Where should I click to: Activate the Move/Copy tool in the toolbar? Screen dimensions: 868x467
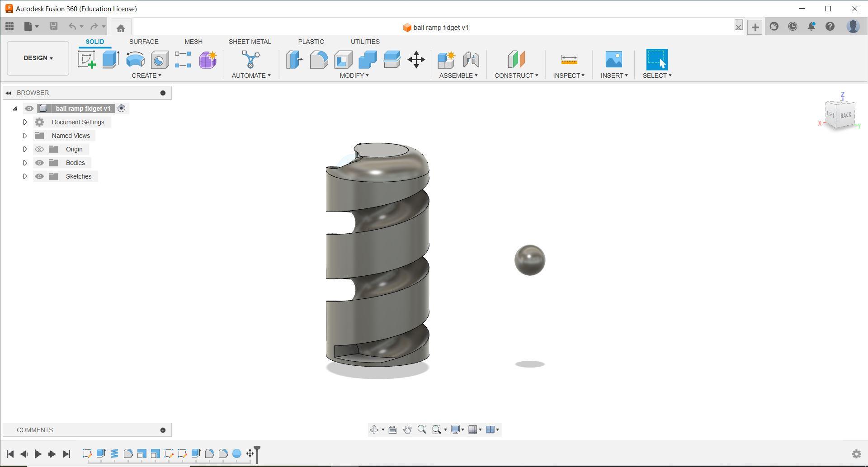pyautogui.click(x=416, y=60)
